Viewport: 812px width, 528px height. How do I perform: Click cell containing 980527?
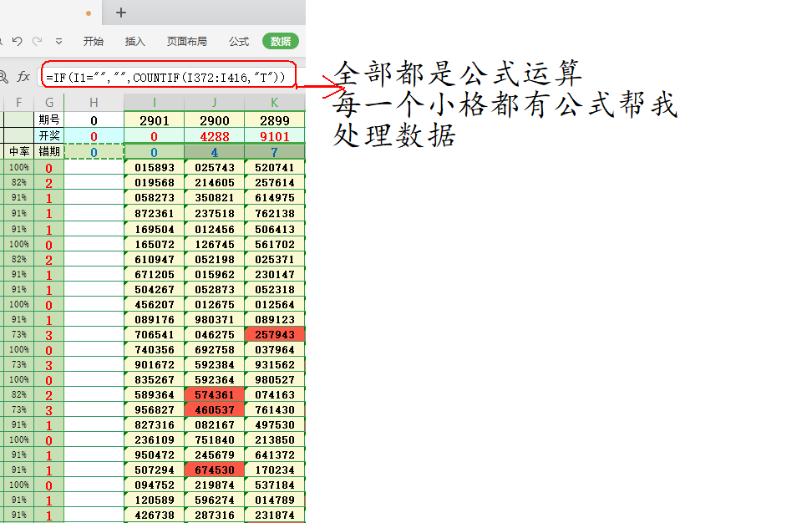[275, 379]
